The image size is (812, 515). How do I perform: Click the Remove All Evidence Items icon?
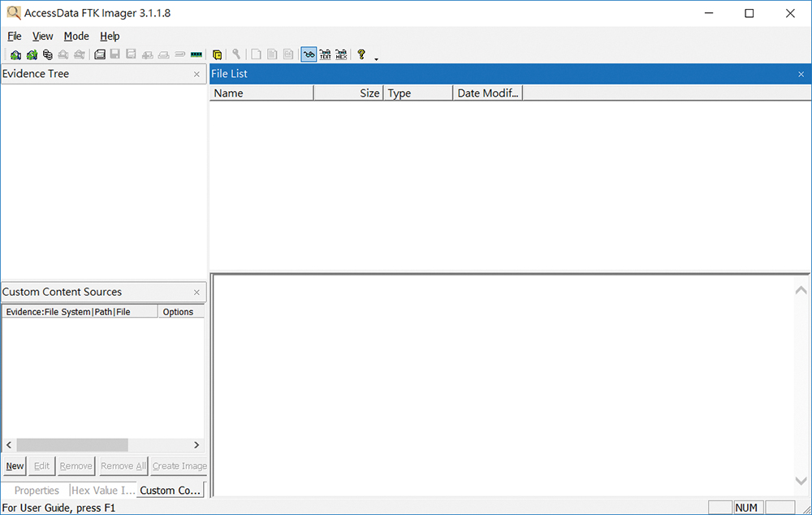click(x=80, y=54)
